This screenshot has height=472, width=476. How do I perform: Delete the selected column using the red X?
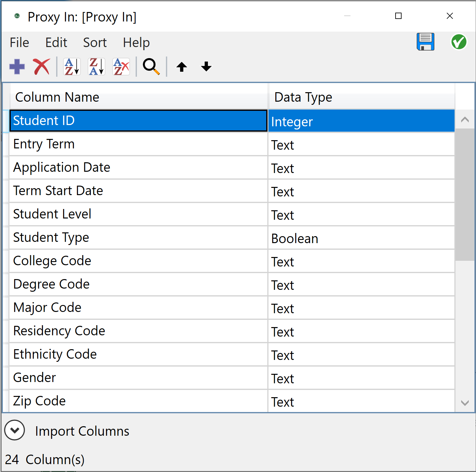pyautogui.click(x=41, y=66)
